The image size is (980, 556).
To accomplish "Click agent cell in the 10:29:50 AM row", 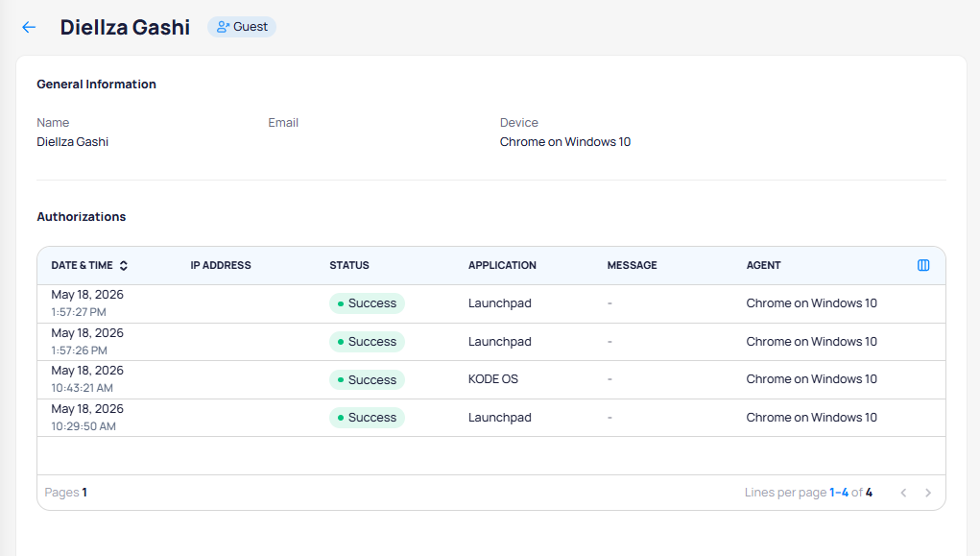I will [811, 417].
